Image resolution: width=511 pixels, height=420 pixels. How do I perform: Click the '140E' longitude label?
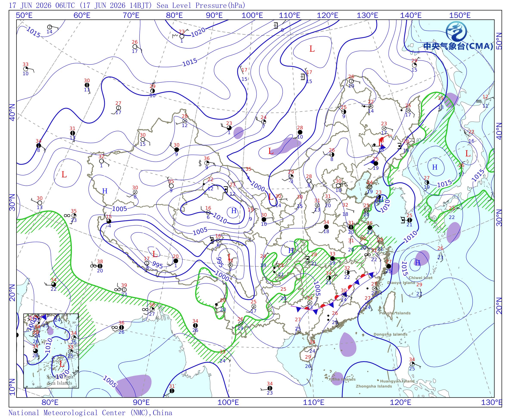tap(411, 16)
